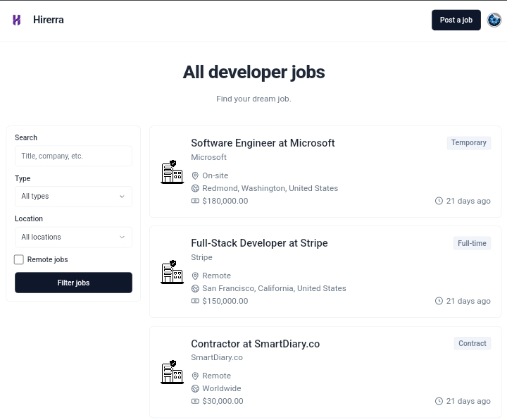The image size is (507, 420).
Task: Click the Stripe company building icon
Action: [172, 272]
